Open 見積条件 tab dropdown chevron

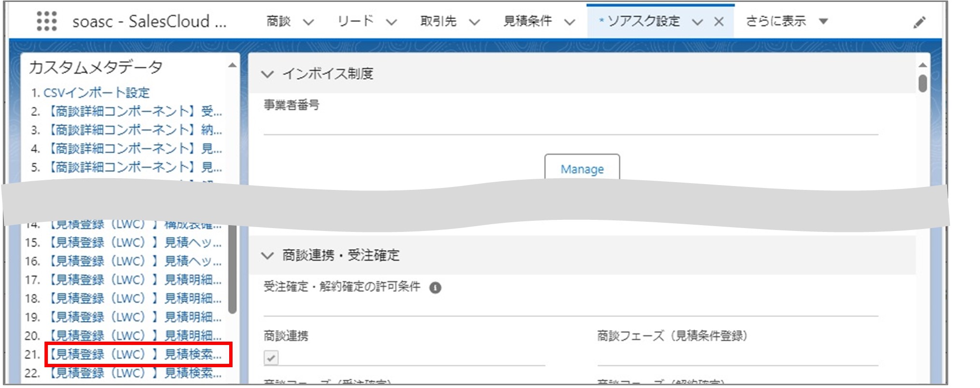coord(570,22)
